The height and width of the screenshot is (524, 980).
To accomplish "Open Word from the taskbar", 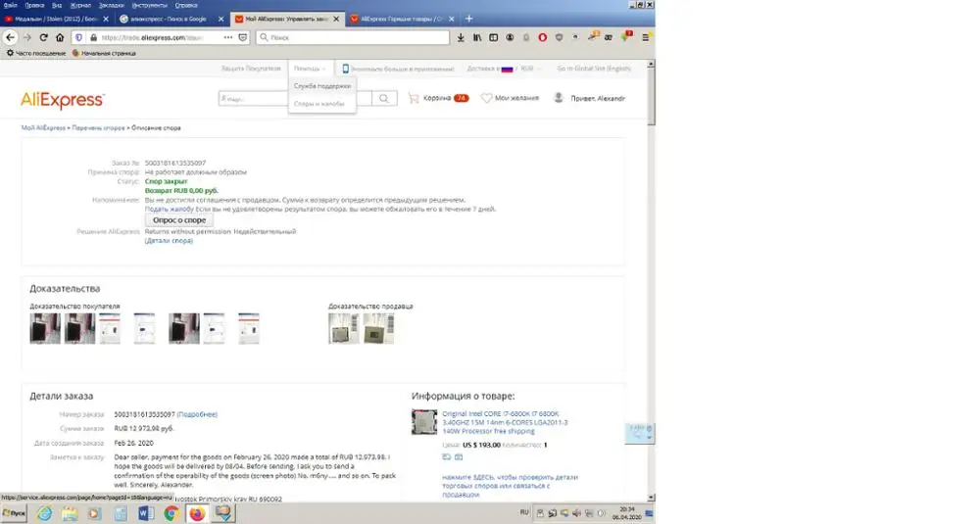I will tap(146, 513).
